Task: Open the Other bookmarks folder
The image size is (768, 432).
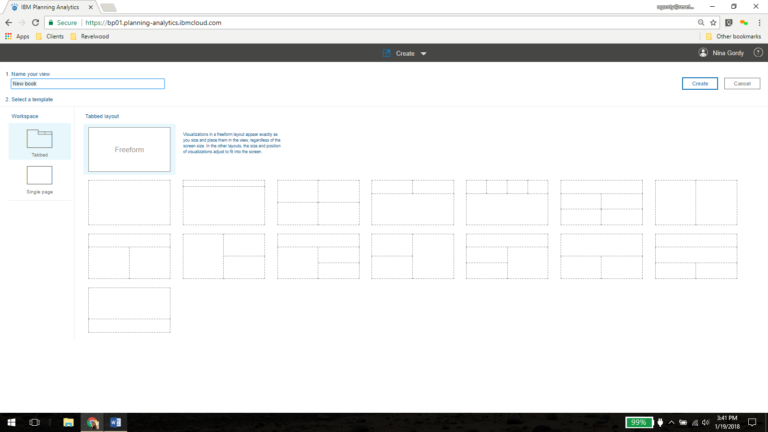Action: pyautogui.click(x=734, y=36)
